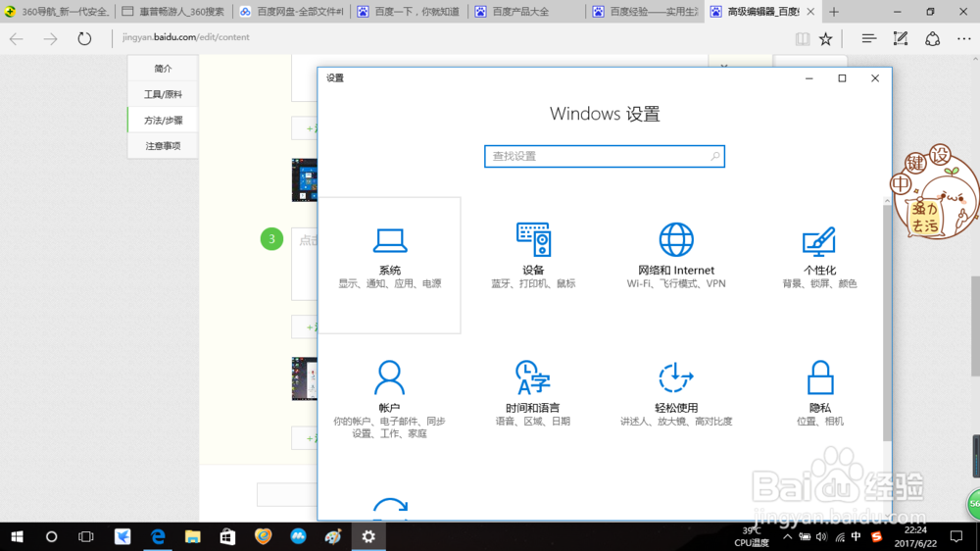
Task: Select 简介 in the editor sidebar
Action: pyautogui.click(x=163, y=69)
